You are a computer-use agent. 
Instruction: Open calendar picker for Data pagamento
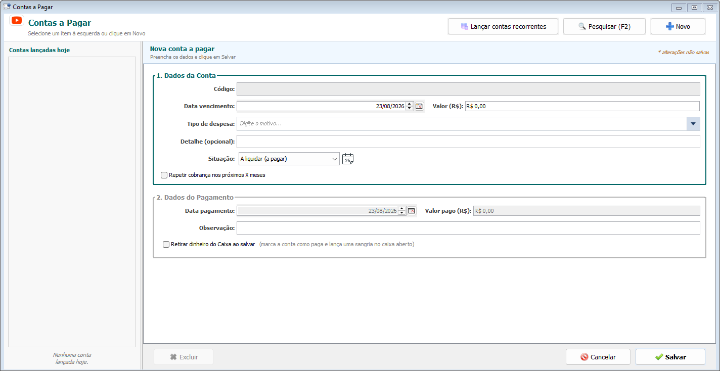[411, 211]
